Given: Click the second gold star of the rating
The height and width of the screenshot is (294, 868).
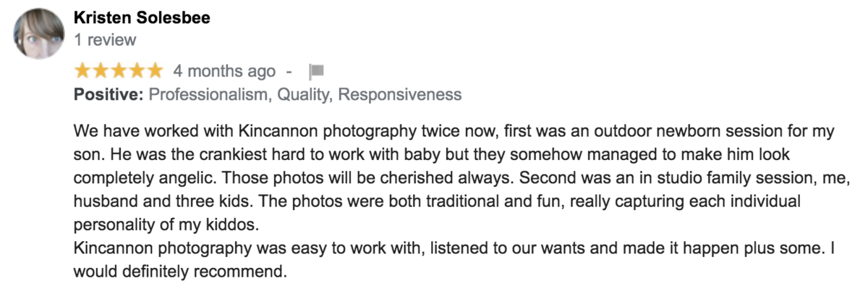Looking at the screenshot, I should coord(101,70).
